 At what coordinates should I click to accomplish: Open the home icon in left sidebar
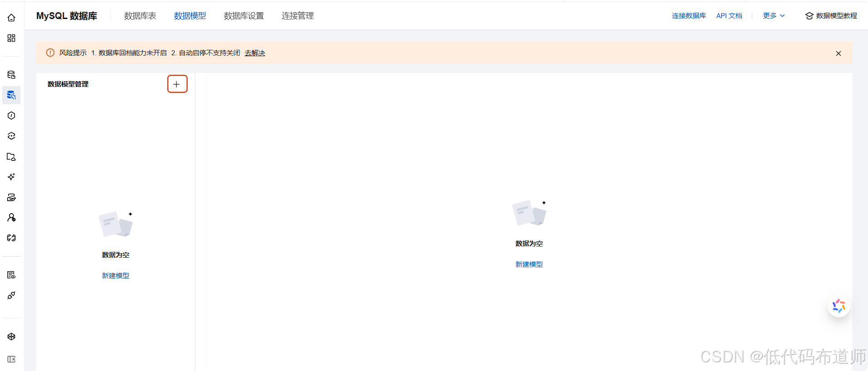[11, 18]
